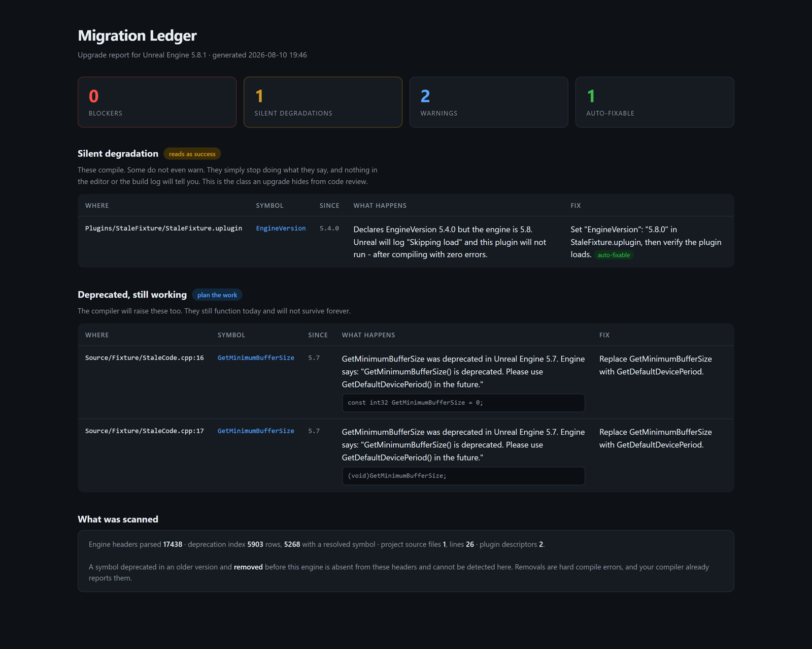This screenshot has height=649, width=812.
Task: Click the Migration Ledger page title
Action: [137, 36]
